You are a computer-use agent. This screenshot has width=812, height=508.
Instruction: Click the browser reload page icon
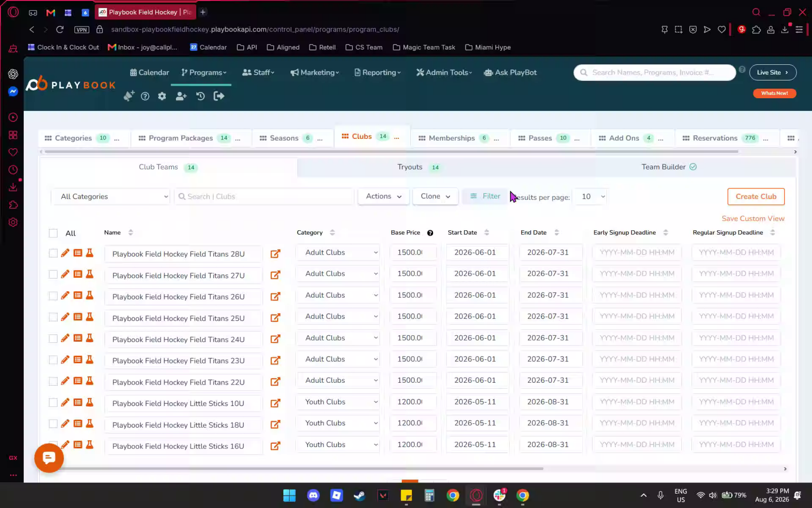60,29
